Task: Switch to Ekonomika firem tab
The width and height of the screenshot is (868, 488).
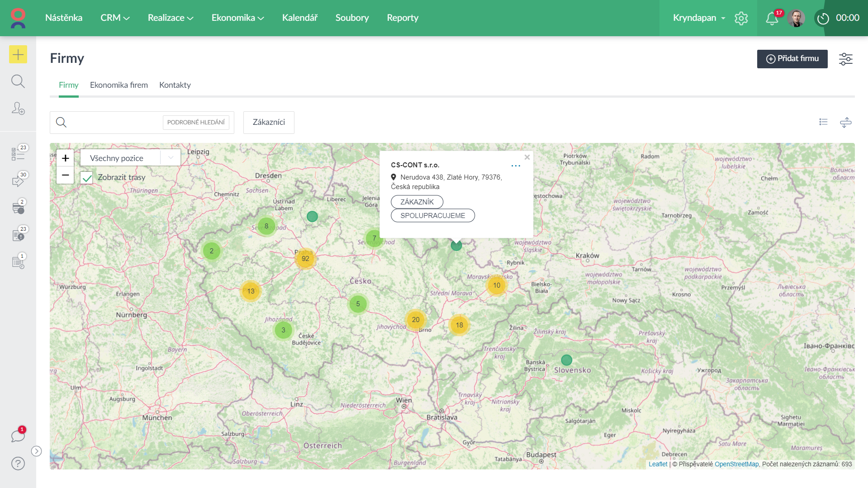Action: coord(119,85)
